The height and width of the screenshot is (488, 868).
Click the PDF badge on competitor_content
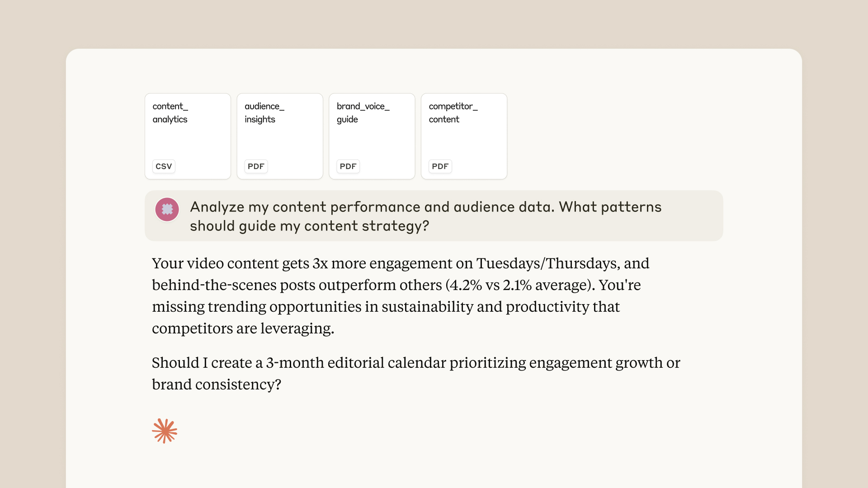click(440, 166)
